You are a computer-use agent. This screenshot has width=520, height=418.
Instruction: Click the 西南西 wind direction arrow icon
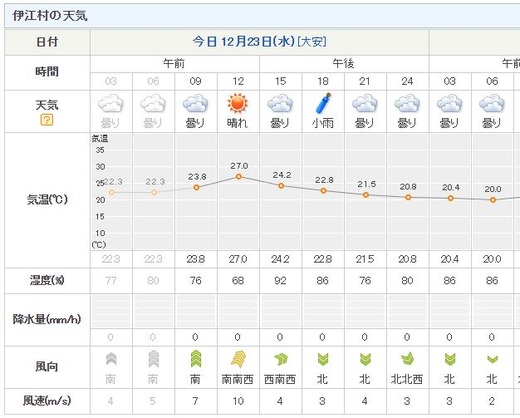pos(280,359)
